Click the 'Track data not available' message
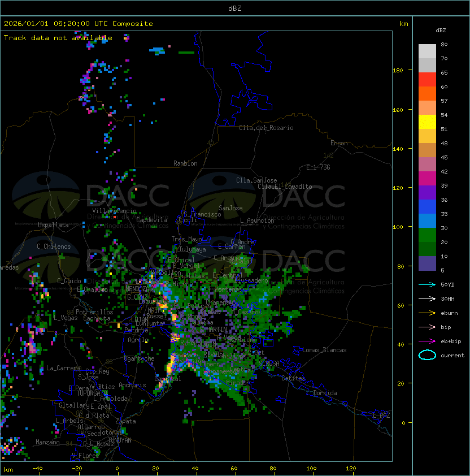This screenshot has height=476, width=470. pyautogui.click(x=58, y=38)
